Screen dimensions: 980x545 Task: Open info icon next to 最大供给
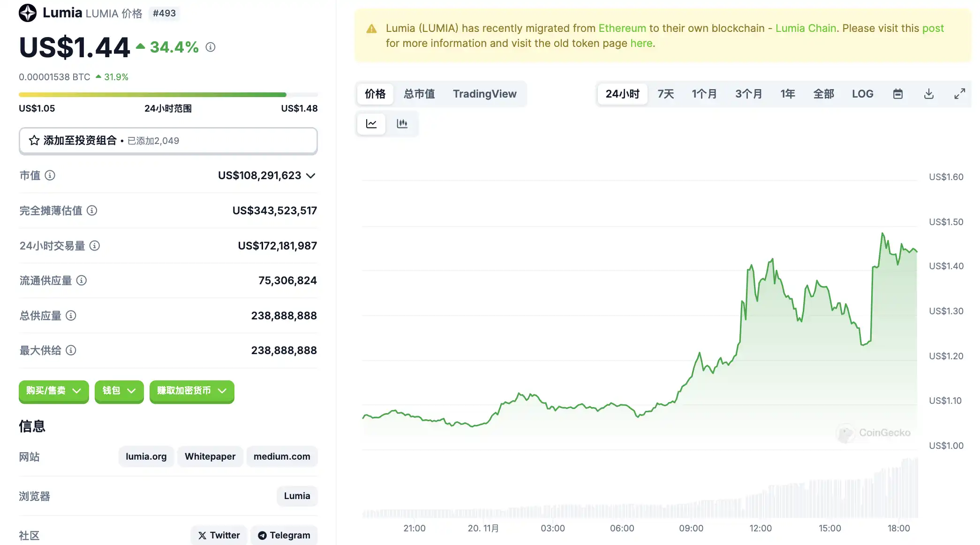pyautogui.click(x=71, y=350)
